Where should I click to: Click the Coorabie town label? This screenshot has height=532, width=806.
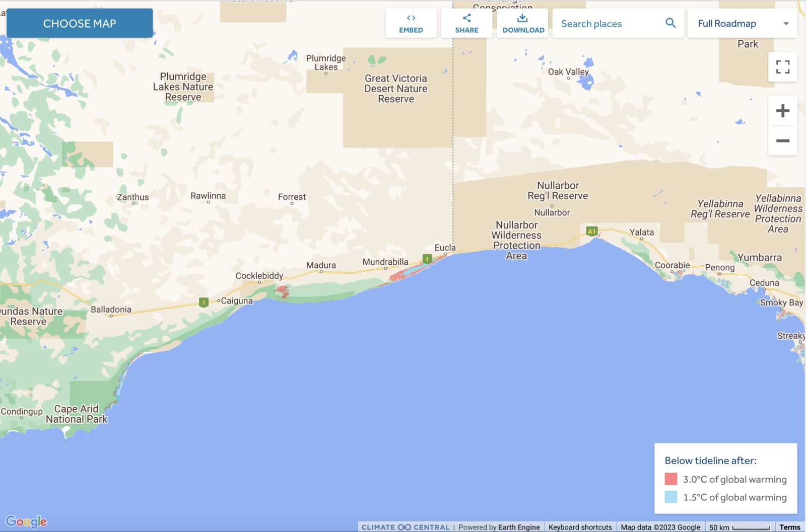(x=672, y=265)
